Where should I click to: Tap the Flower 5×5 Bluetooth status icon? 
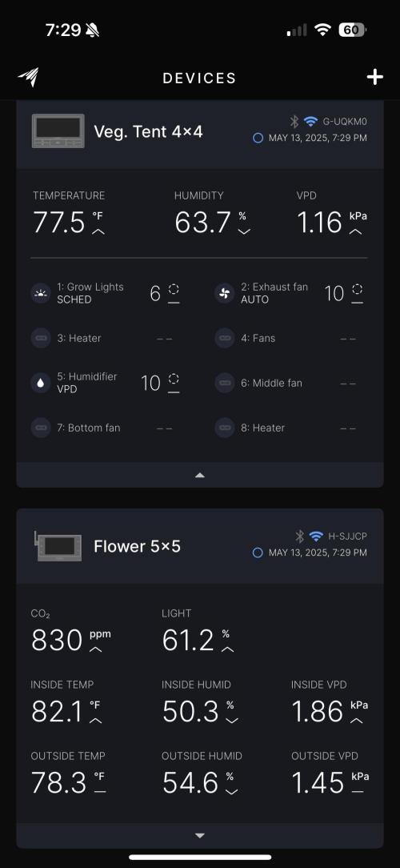(299, 536)
